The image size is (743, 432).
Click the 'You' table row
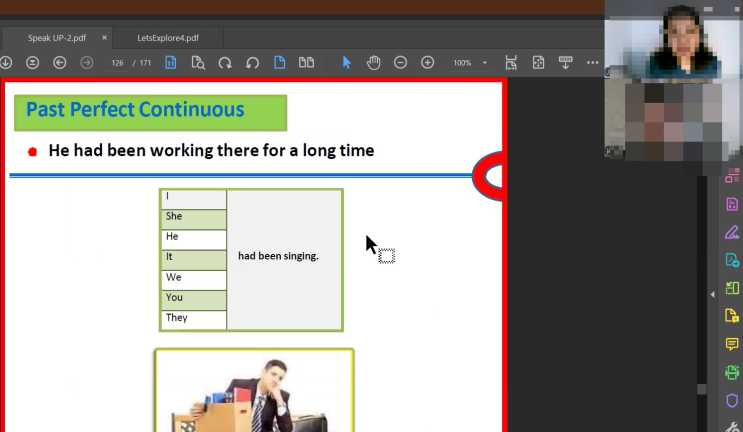click(x=194, y=301)
